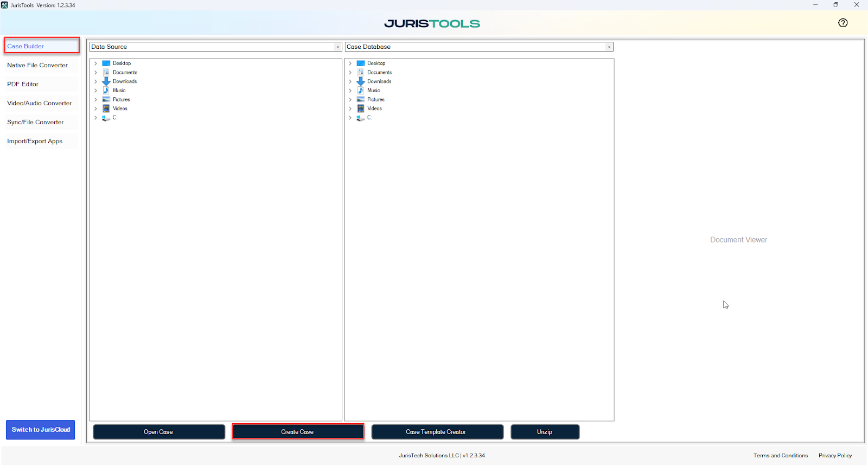The image size is (868, 466).
Task: Expand Videos node in Case Database tree
Action: [x=350, y=108]
